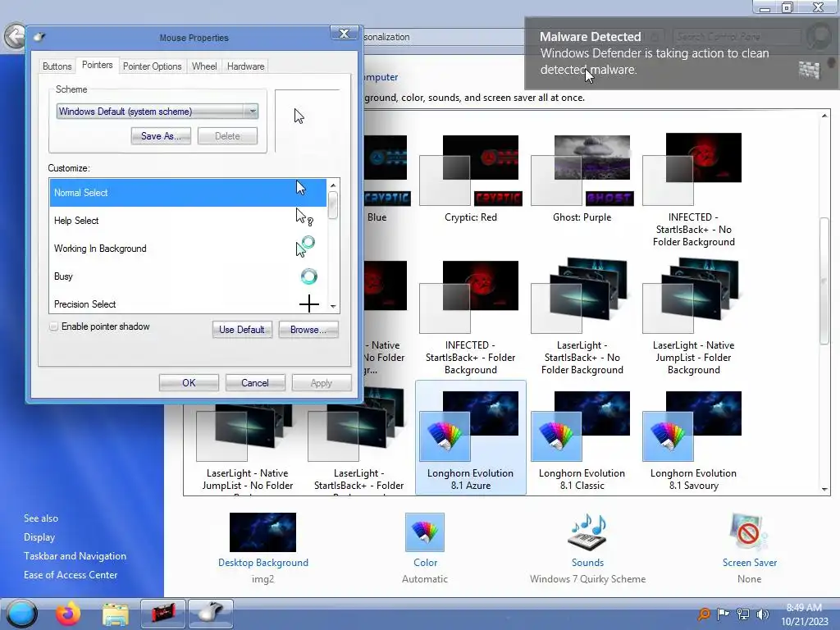Enable pointer shadow checkbox
Image resolution: width=840 pixels, height=630 pixels.
53,326
